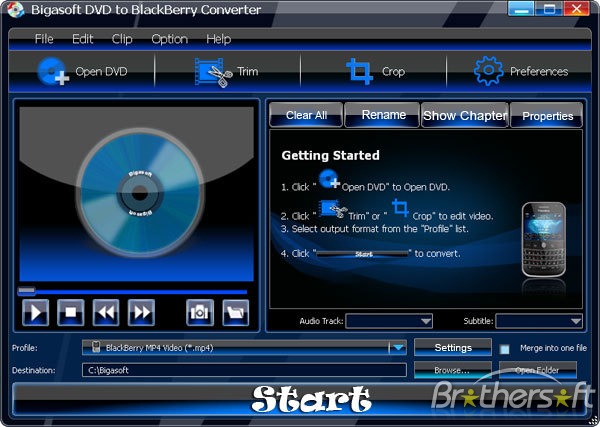Screen dimensions: 600x427
Task: Enable Merge into one file checkbox
Action: tap(505, 349)
